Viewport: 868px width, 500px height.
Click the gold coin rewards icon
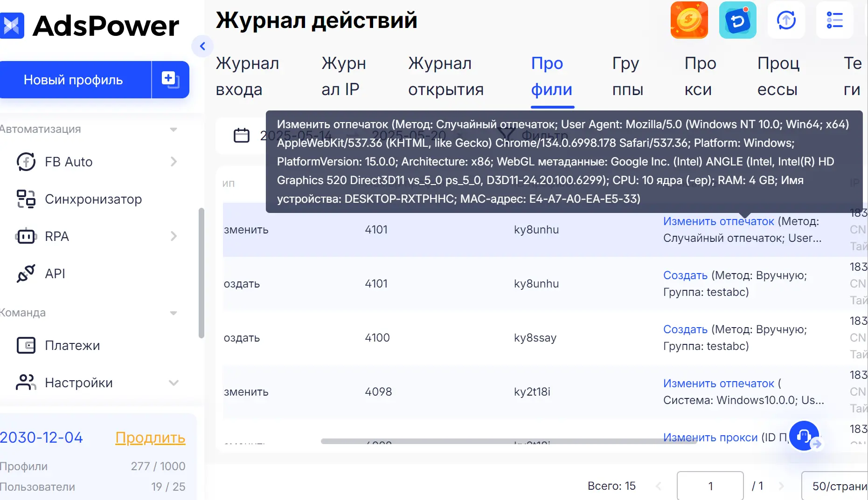pyautogui.click(x=689, y=20)
